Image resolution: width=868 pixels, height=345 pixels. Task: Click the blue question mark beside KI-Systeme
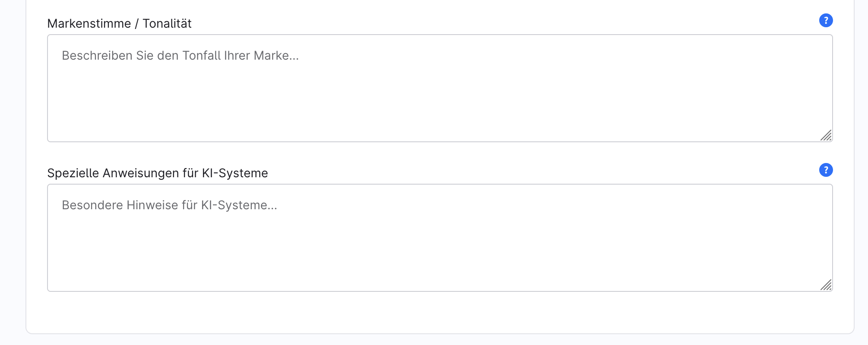826,170
